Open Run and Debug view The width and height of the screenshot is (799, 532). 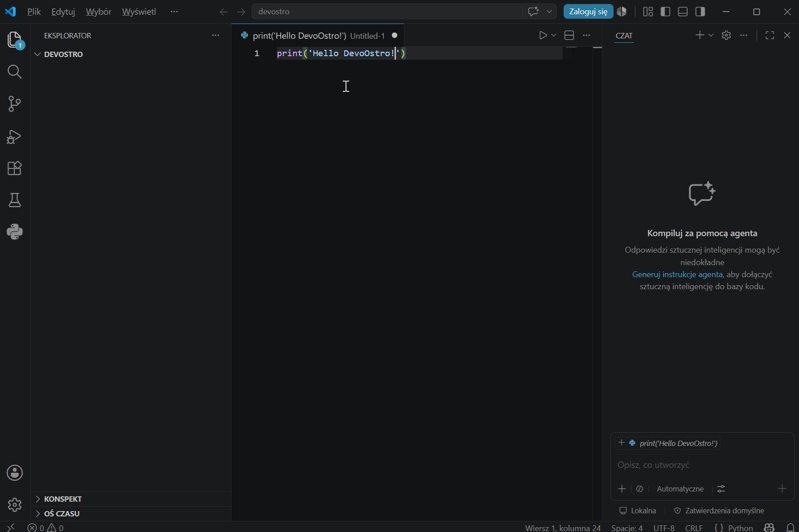[15, 136]
